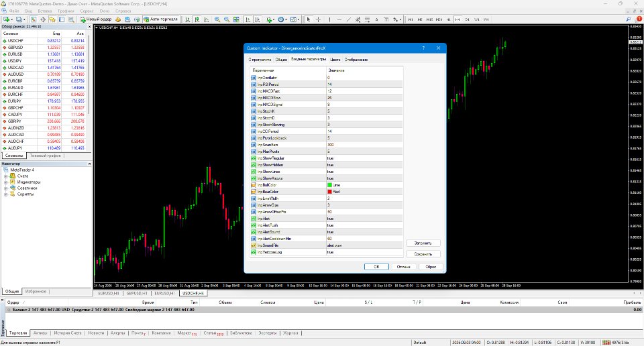Toggle the Terminal panel toolbar icon
The image size is (644, 346).
coord(62,19)
